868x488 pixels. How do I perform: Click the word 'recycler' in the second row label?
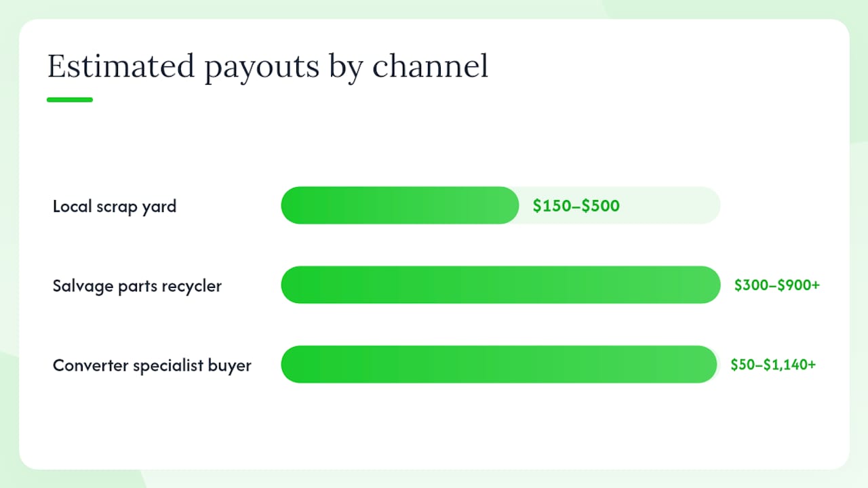[193, 287]
